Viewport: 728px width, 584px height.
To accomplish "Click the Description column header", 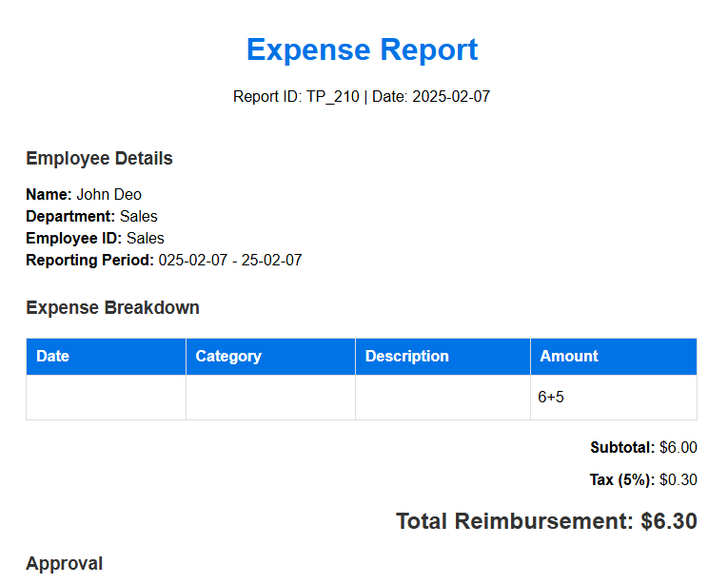I will tap(443, 357).
